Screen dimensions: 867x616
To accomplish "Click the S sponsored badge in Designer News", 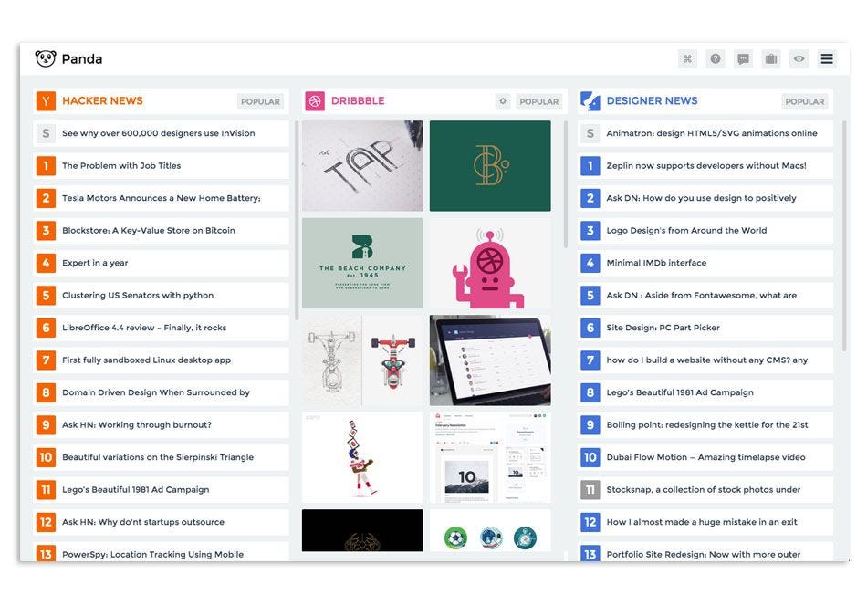I will [590, 133].
